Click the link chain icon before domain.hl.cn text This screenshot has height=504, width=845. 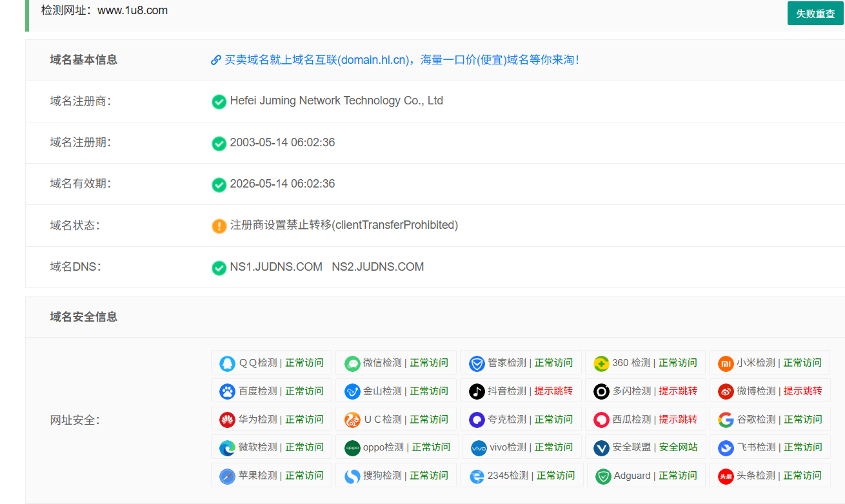(x=215, y=60)
